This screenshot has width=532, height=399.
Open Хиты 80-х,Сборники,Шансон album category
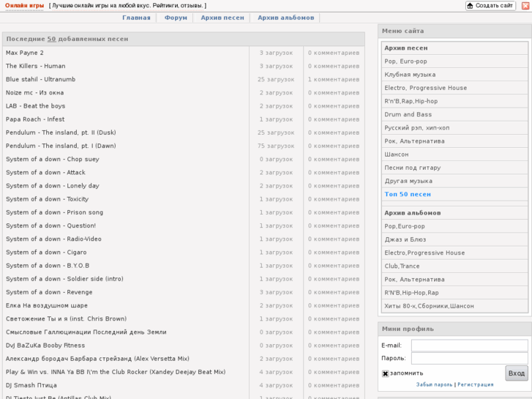[429, 306]
